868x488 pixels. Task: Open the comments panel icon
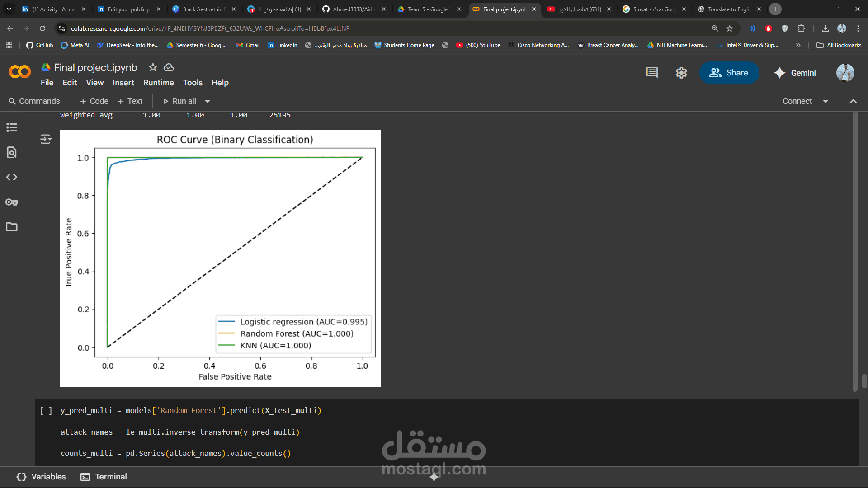click(x=652, y=73)
